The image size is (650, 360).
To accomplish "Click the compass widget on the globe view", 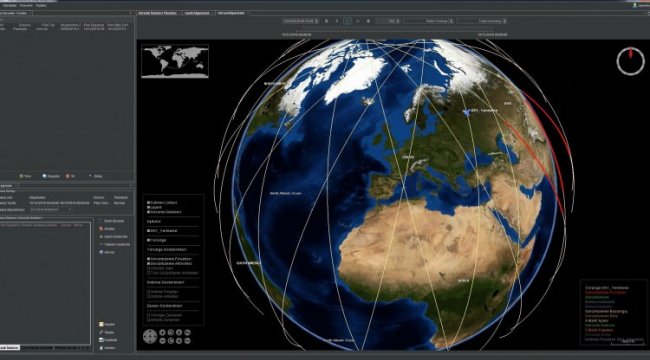I will 630,61.
